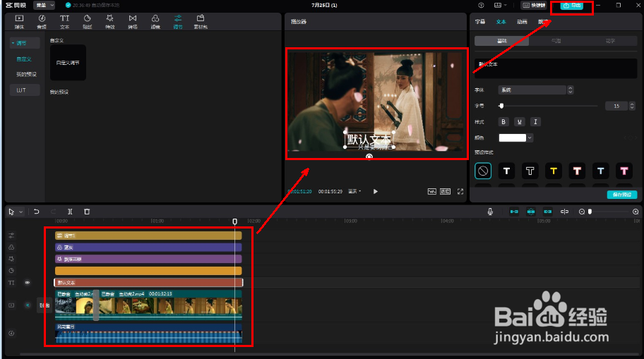The height and width of the screenshot is (359, 644).
Task: Click the split clip tool
Action: point(70,212)
